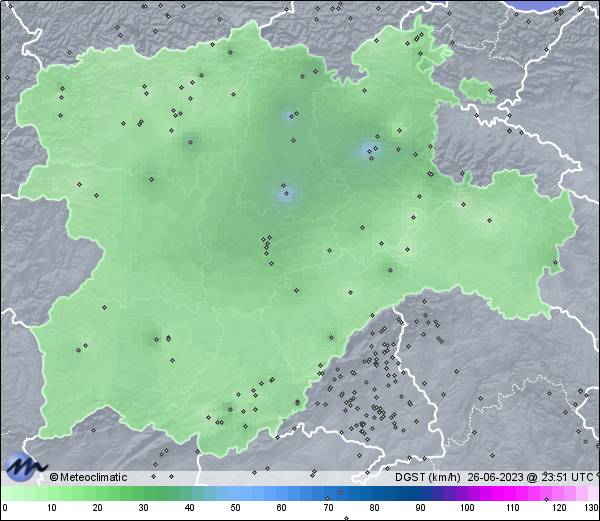Click the 20 label on the scale
Viewport: 600px width, 521px height.
pos(97,508)
